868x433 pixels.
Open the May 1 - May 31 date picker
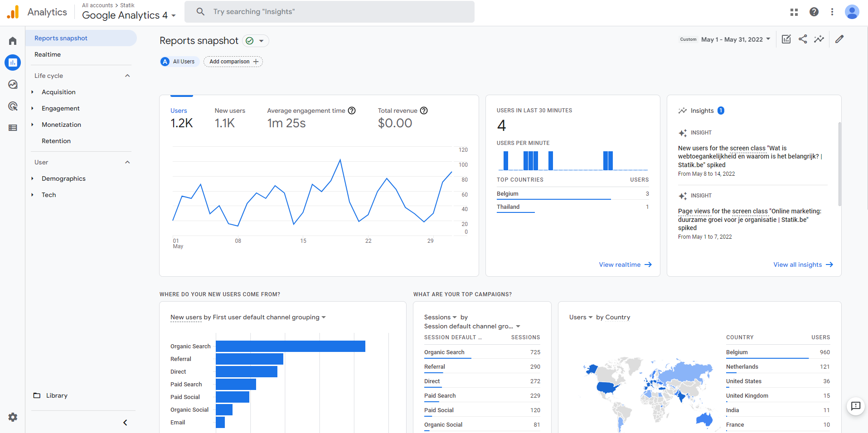coord(735,39)
